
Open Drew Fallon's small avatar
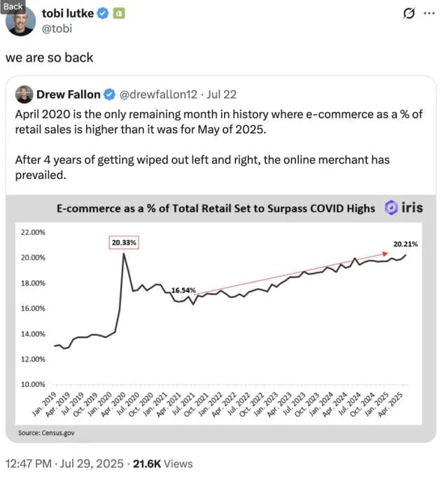24,94
